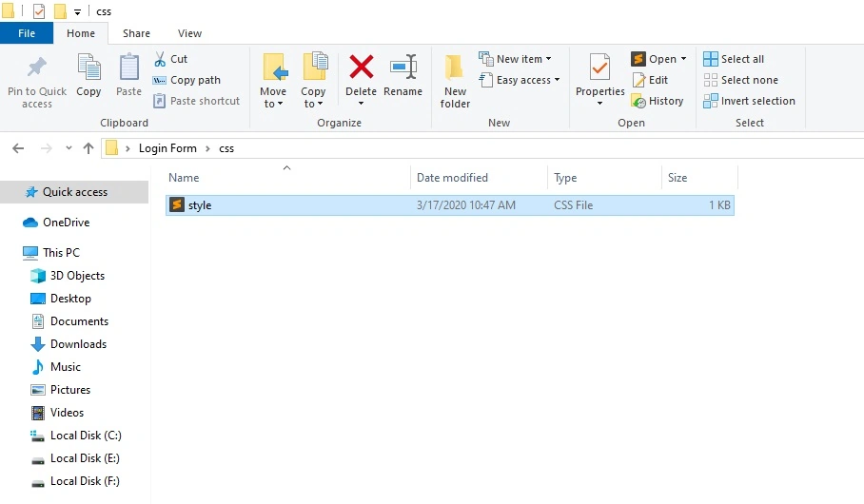Open New item dropdown

(516, 59)
